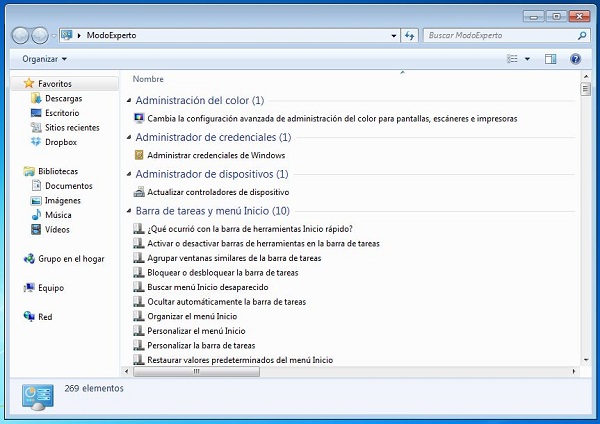Select Descargas folder in sidebar
This screenshot has height=424, width=600.
[x=62, y=99]
